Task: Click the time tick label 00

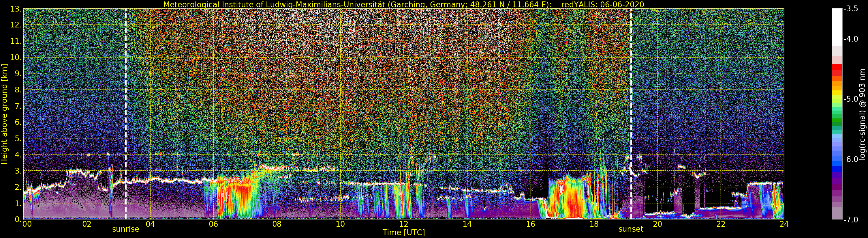Action: click(x=27, y=224)
